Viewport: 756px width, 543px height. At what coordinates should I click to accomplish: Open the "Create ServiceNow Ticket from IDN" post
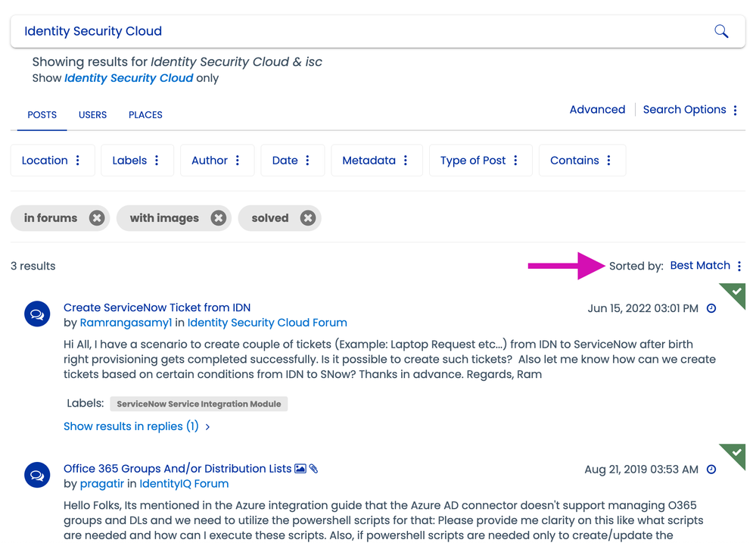[157, 307]
